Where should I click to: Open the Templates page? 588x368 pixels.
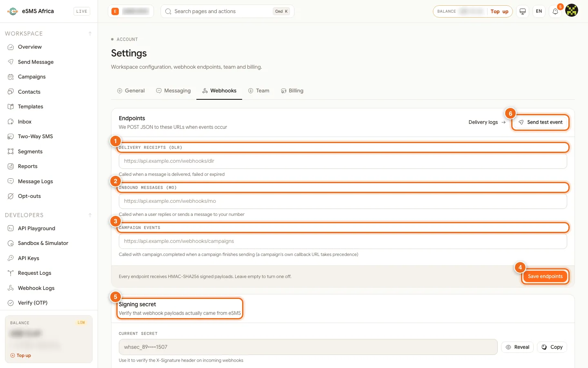click(49, 107)
